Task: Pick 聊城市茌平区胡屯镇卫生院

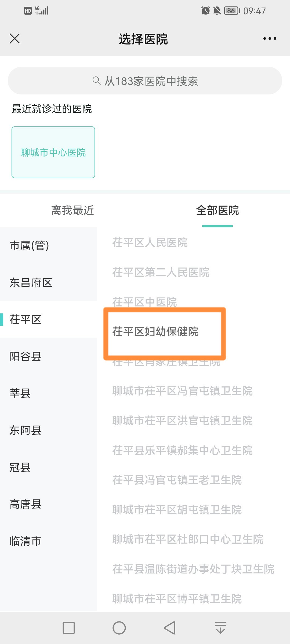Action: pos(177,510)
